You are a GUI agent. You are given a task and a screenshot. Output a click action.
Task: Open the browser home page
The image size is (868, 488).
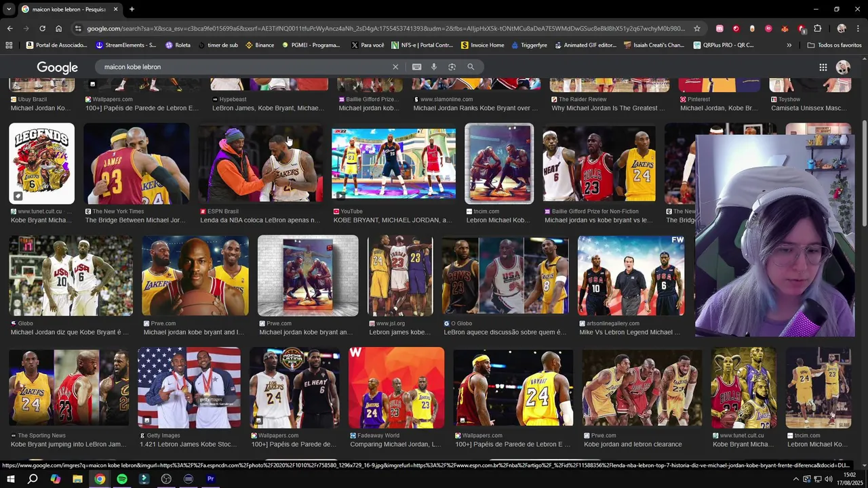pos(58,28)
